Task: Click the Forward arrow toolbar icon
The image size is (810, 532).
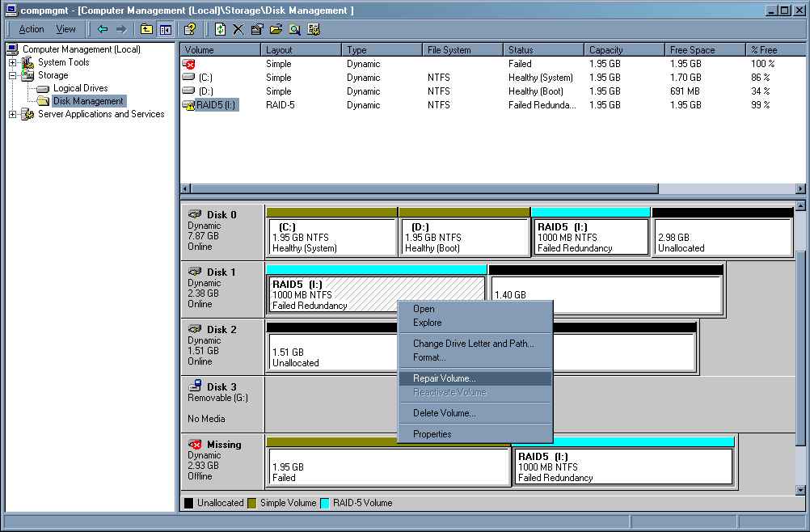Action: pos(121,29)
